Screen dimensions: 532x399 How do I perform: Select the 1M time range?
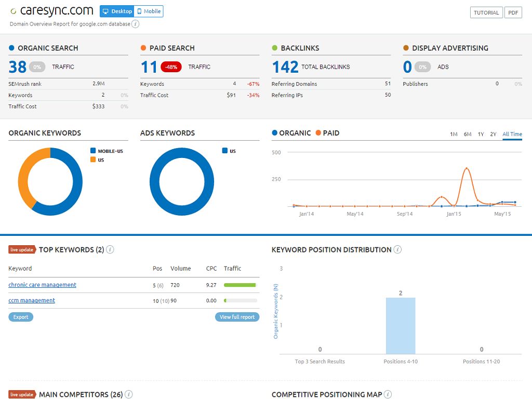click(454, 135)
